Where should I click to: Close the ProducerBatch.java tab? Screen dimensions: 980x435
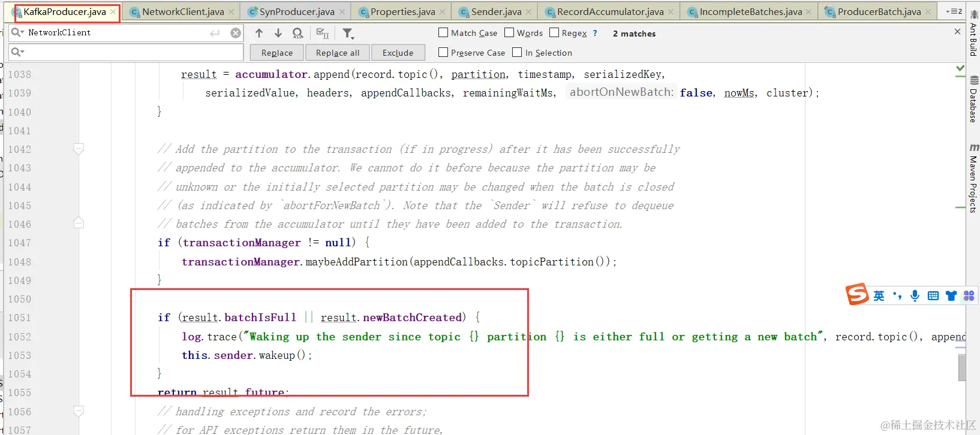tap(928, 12)
